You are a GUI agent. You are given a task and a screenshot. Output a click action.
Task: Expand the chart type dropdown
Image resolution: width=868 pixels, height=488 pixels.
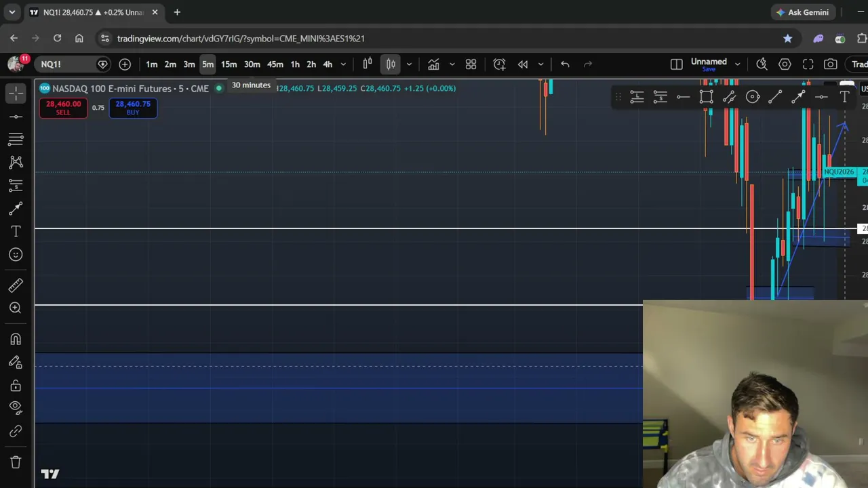(x=409, y=64)
